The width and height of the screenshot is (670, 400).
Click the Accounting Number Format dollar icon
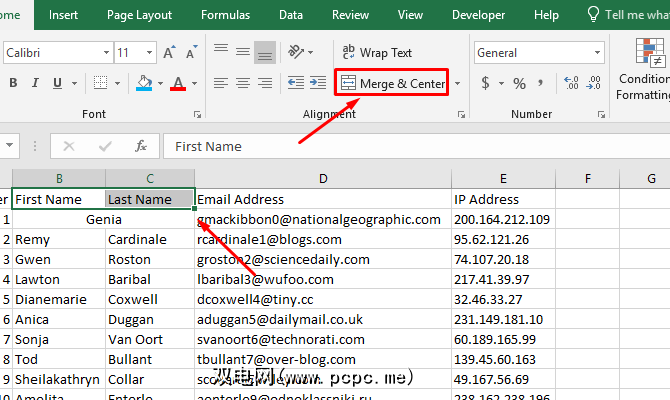tap(487, 84)
